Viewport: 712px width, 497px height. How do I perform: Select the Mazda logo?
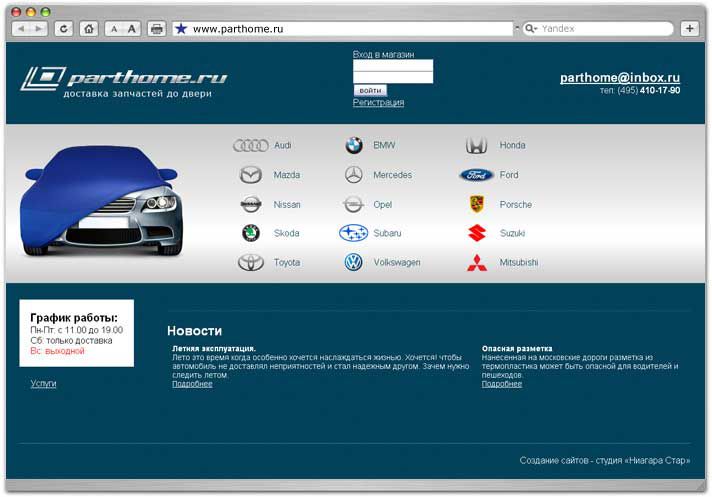251,175
